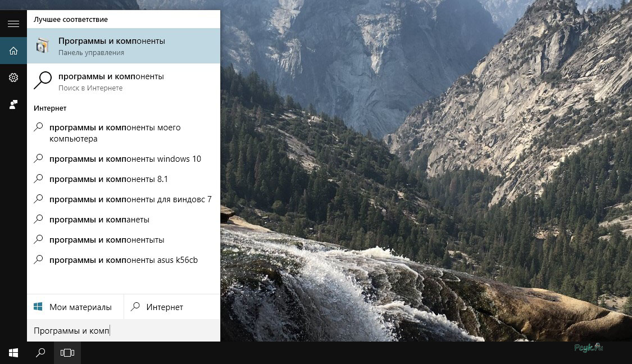This screenshot has height=364, width=632.
Task: Click the Programs and Components control panel icon
Action: pos(42,46)
